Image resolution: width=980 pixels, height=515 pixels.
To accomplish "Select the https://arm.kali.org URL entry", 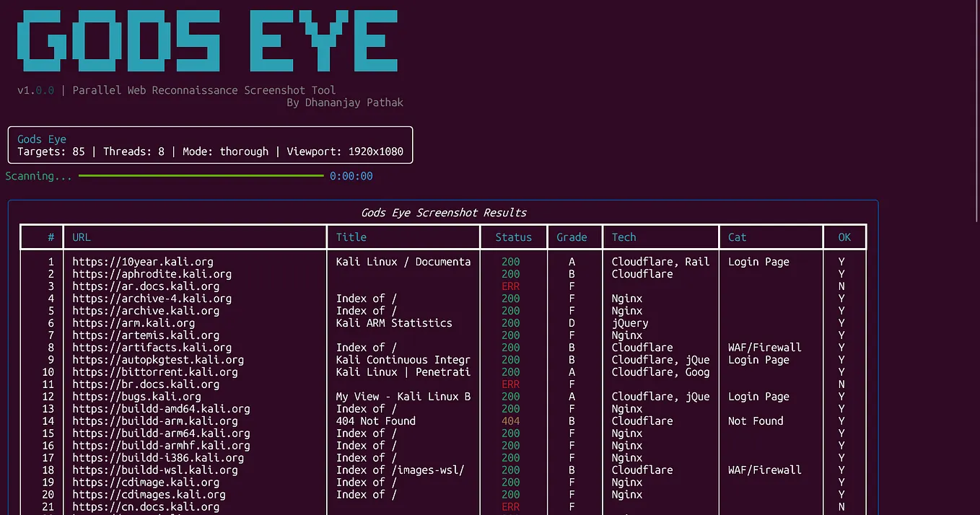I will point(134,323).
